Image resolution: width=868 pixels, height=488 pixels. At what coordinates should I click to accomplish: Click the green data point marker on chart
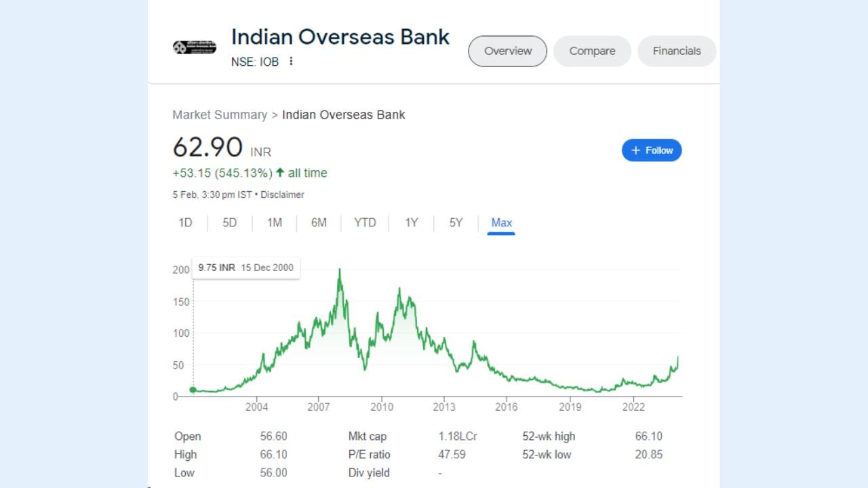point(193,390)
